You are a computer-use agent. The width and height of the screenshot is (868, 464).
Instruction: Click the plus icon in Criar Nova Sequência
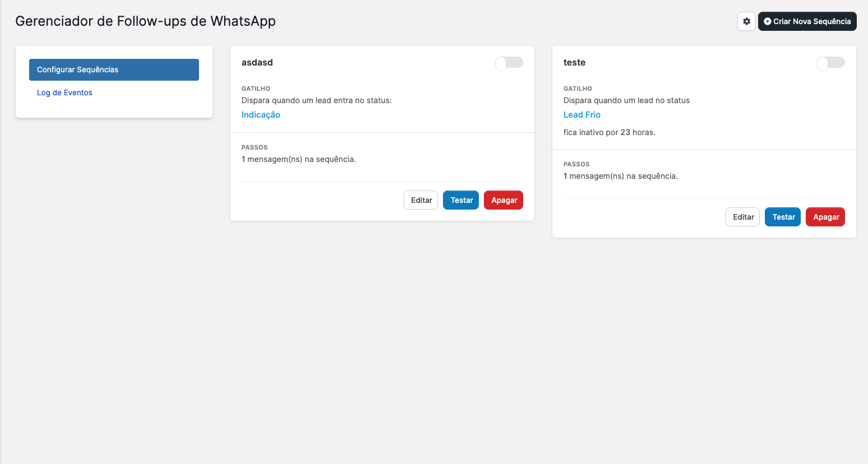[767, 21]
